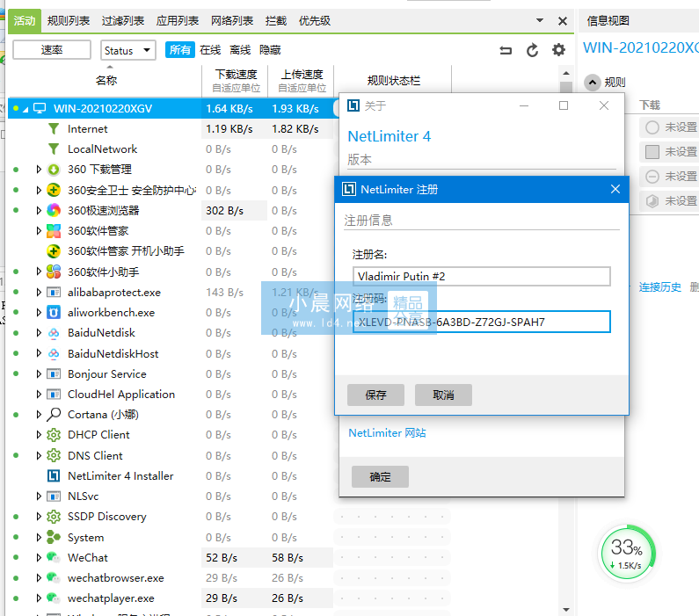Screen dimensions: 699x616
Task: Click the refresh icon in the toolbar
Action: point(532,50)
